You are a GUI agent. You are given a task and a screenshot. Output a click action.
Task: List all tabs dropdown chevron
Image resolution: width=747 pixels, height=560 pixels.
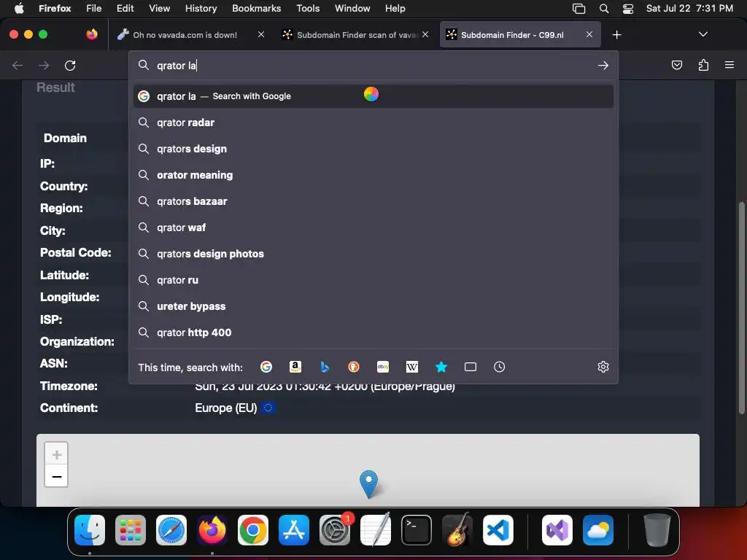(x=703, y=34)
